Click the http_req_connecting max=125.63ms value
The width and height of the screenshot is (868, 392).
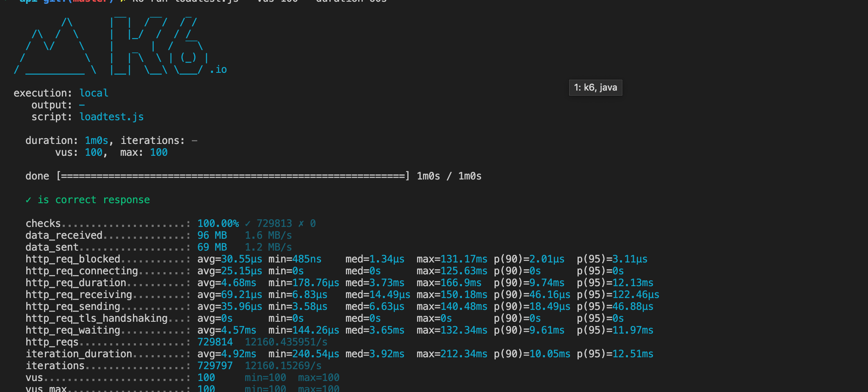coord(452,271)
